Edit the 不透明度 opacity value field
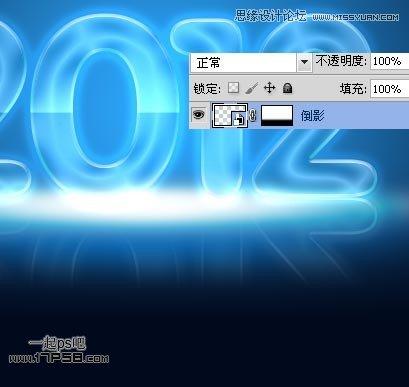This screenshot has height=387, width=409. tap(389, 61)
